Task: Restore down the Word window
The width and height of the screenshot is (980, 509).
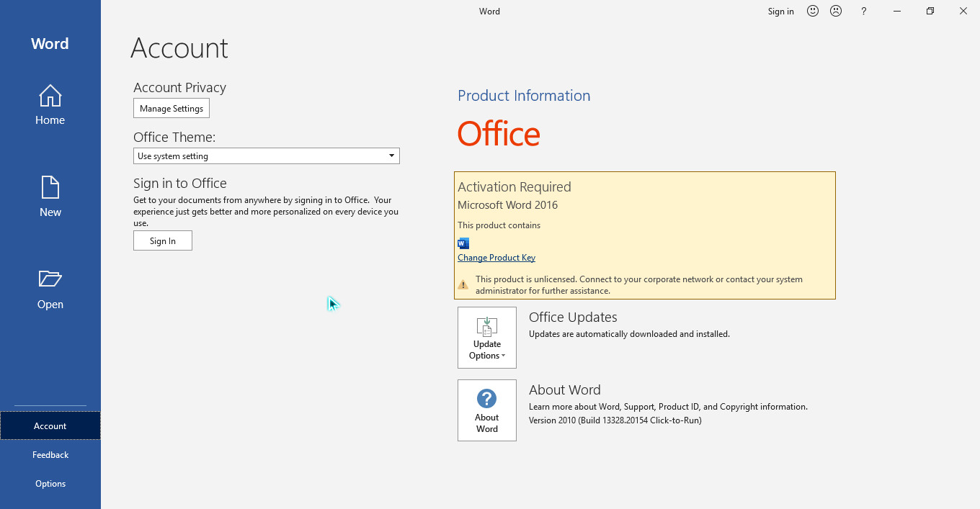Action: [x=930, y=11]
